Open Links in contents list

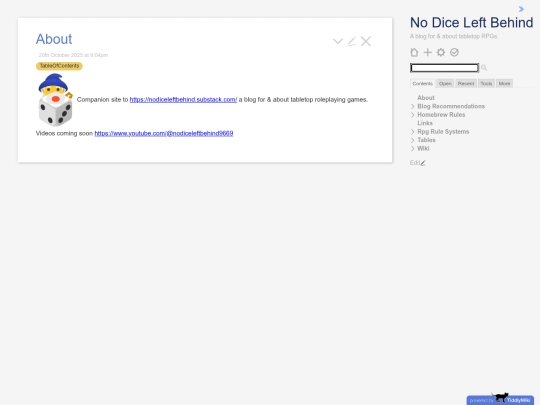pyautogui.click(x=425, y=123)
